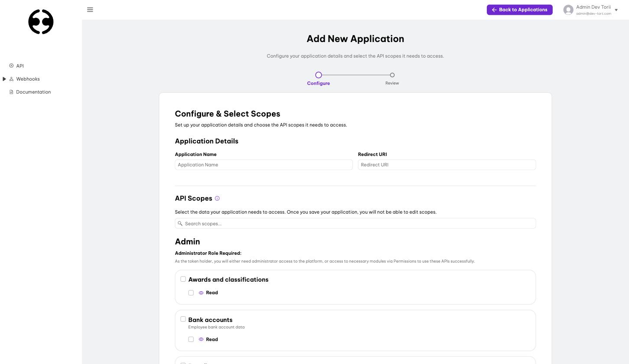629x364 pixels.
Task: Click the Admin section heading
Action: click(187, 241)
